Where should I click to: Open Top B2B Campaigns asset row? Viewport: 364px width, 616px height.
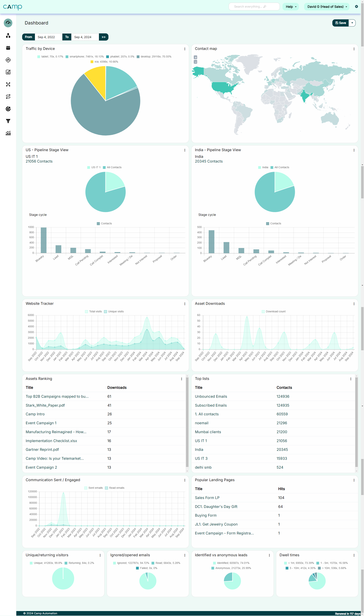(x=104, y=397)
